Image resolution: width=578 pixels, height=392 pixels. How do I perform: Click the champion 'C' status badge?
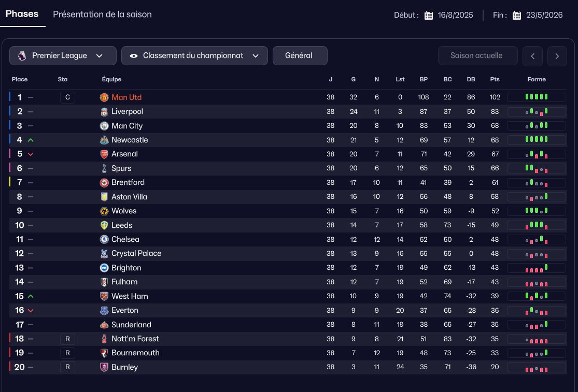click(x=67, y=97)
